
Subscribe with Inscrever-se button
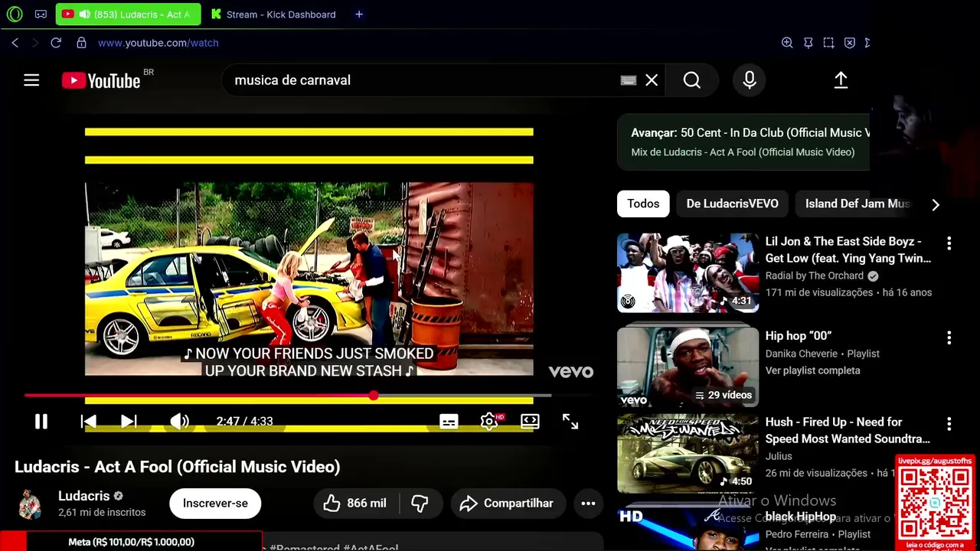[215, 503]
